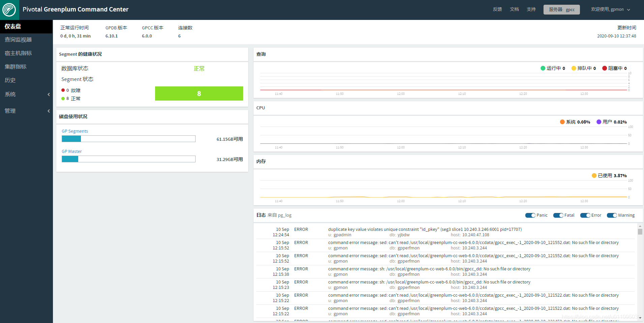This screenshot has height=323, width=644.
Task: Expand the 管理 sidebar menu
Action: 26,111
